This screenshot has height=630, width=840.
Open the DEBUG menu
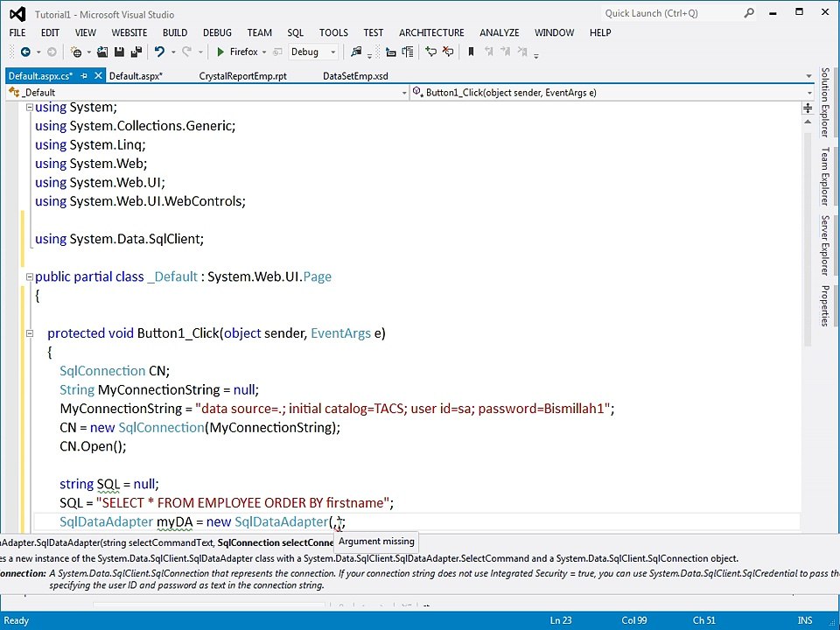217,32
